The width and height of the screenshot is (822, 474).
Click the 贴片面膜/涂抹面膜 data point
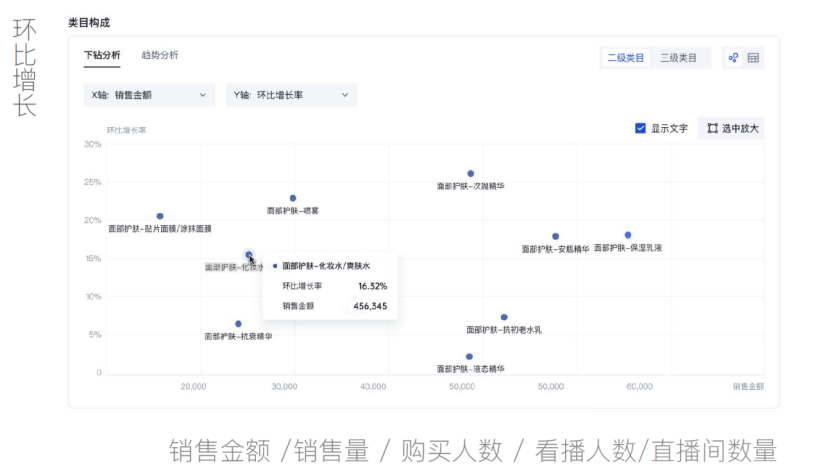tap(160, 216)
